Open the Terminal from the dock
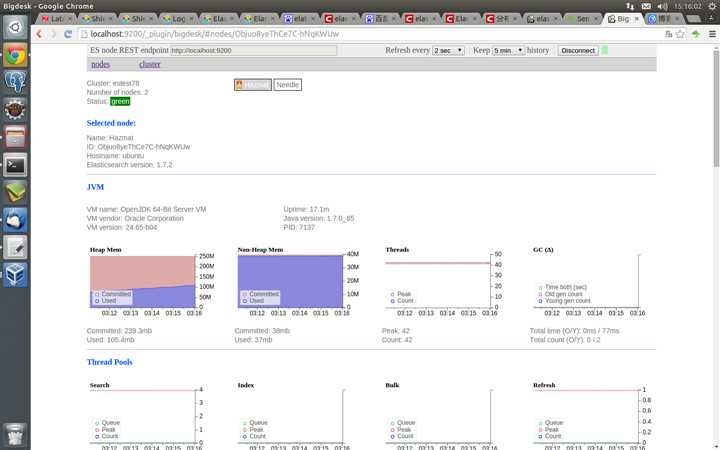 (x=15, y=165)
